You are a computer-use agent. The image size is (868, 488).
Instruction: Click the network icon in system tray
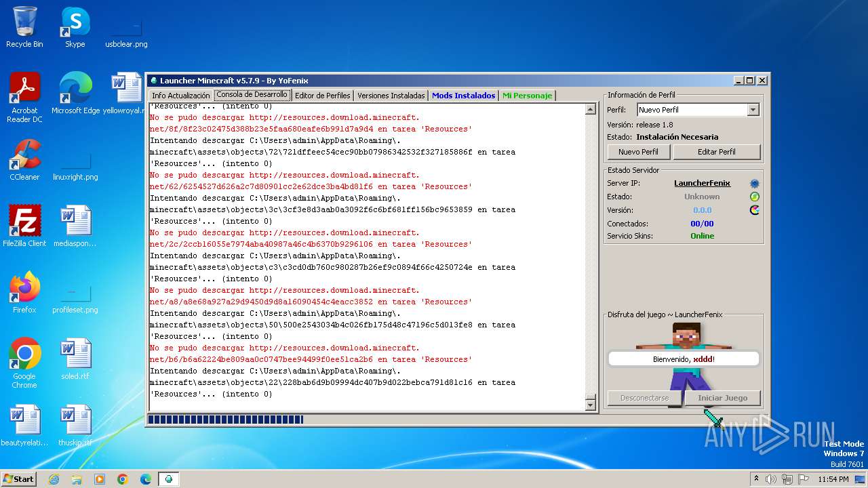787,479
